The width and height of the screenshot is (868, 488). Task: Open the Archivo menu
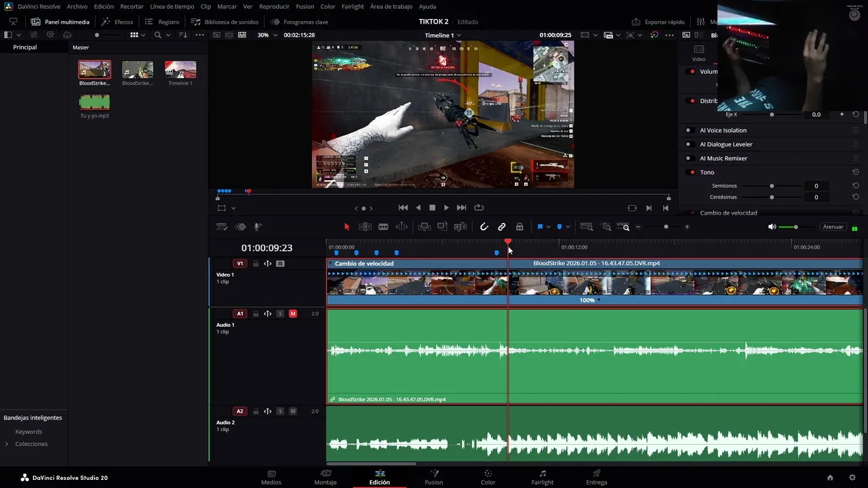[x=77, y=6]
